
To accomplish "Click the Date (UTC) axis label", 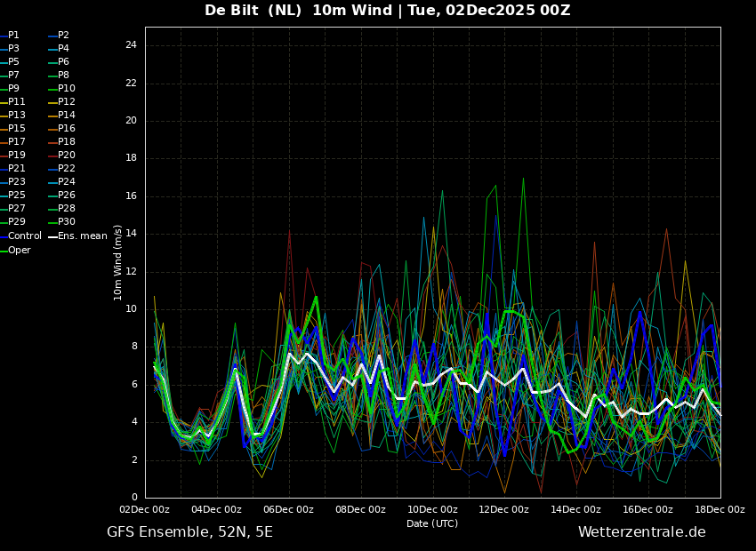I will [x=432, y=524].
